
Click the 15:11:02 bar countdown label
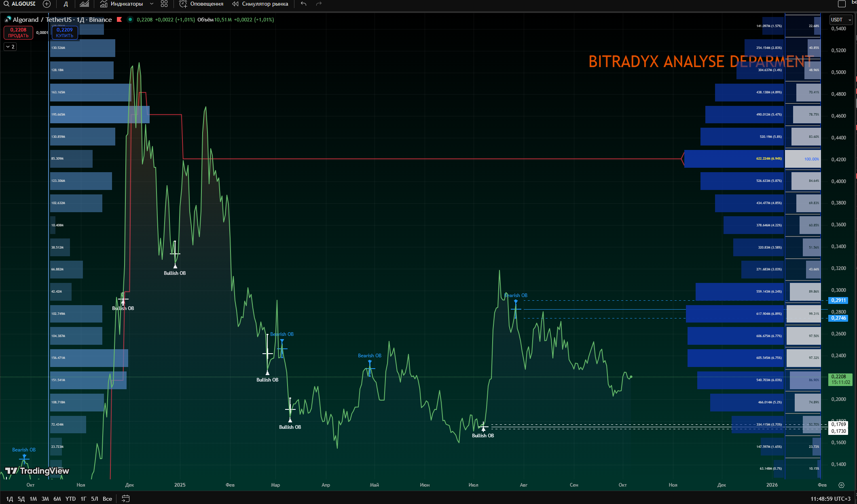[x=840, y=382]
